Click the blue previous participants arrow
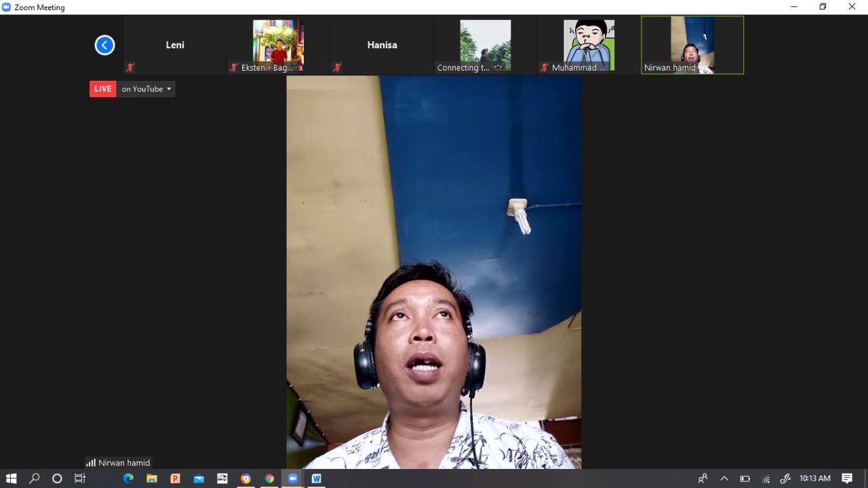Screen dimensions: 868x488 (104, 45)
